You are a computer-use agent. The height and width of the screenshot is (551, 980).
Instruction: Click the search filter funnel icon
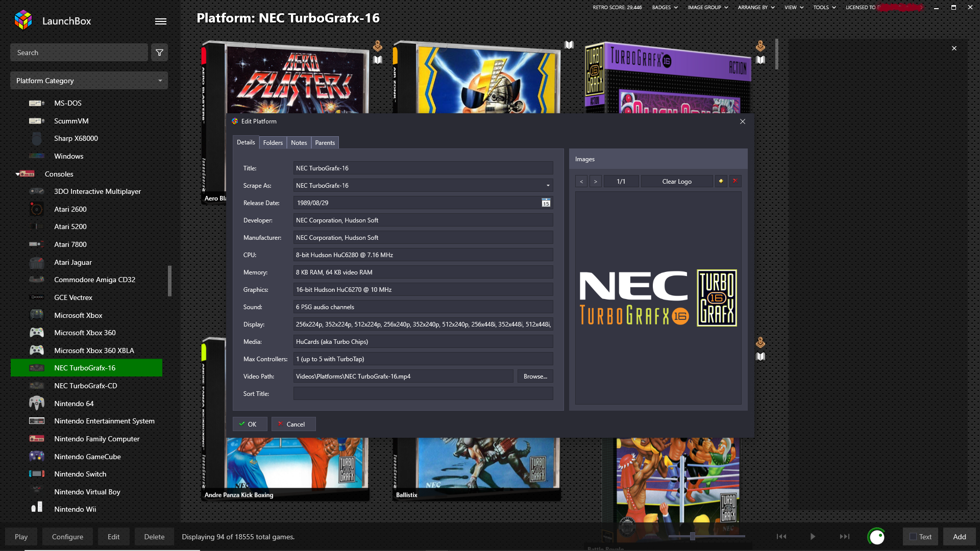[x=159, y=53]
